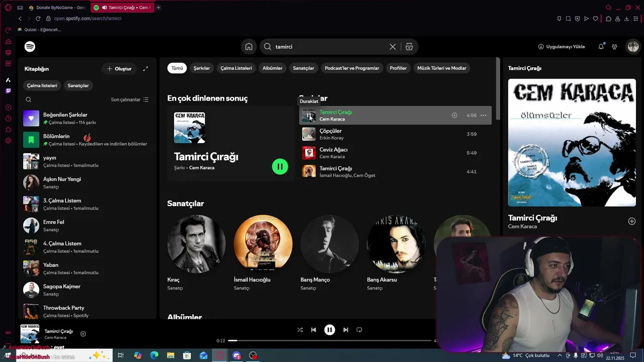Image resolution: width=644 pixels, height=362 pixels.
Task: Select the Podcast'ler ve Programlar tab
Action: [352, 68]
